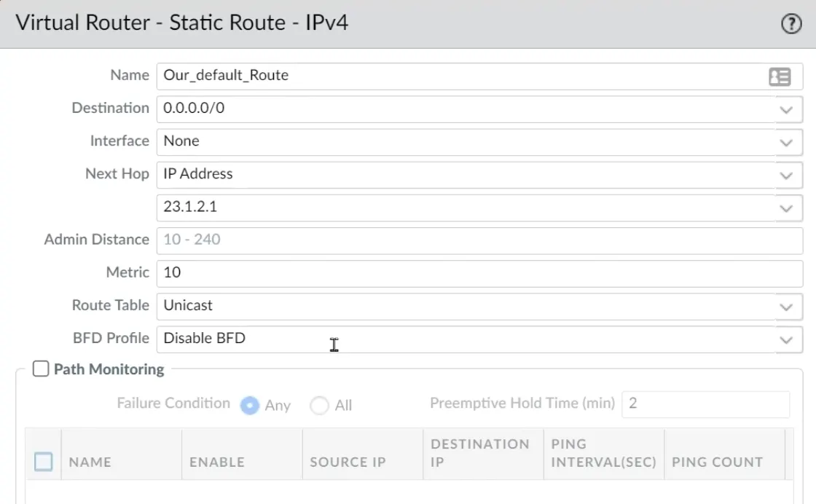Screen dimensions: 816x504
Task: Open the help icon in dialog header
Action: click(x=790, y=23)
